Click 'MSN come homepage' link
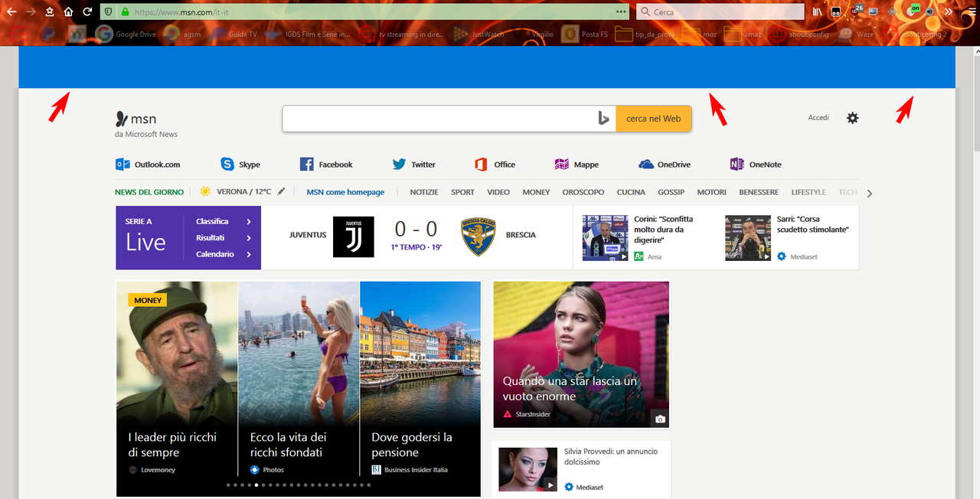 coord(345,192)
